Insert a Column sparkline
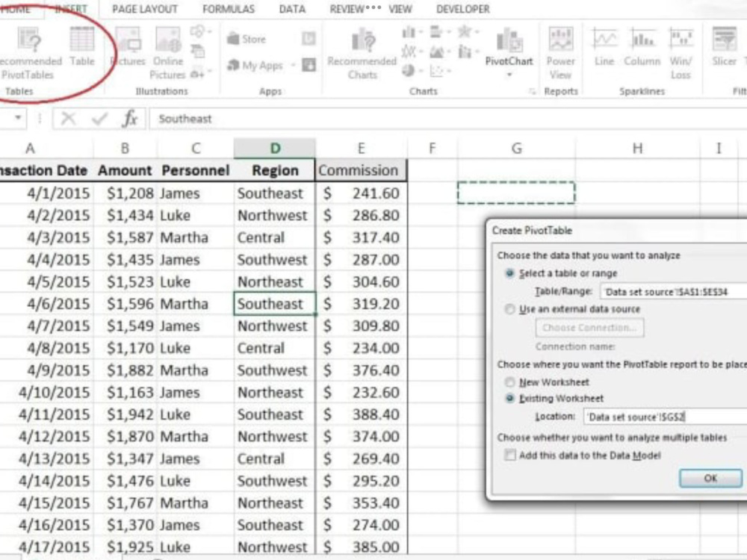This screenshot has height=560, width=747. (642, 46)
